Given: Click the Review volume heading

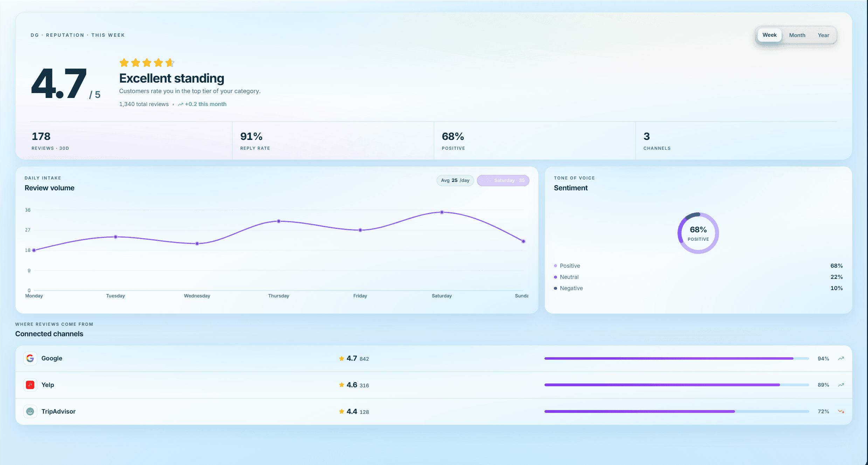Looking at the screenshot, I should click(x=49, y=188).
